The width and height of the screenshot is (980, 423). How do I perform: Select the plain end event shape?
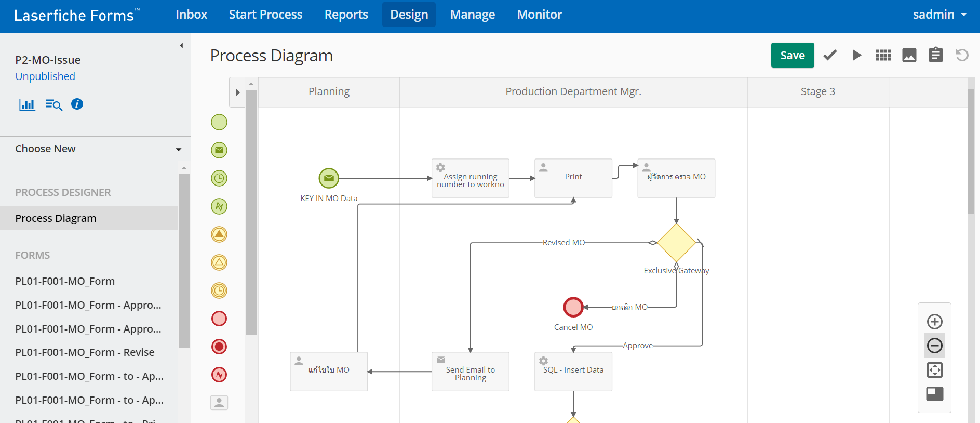pos(219,319)
